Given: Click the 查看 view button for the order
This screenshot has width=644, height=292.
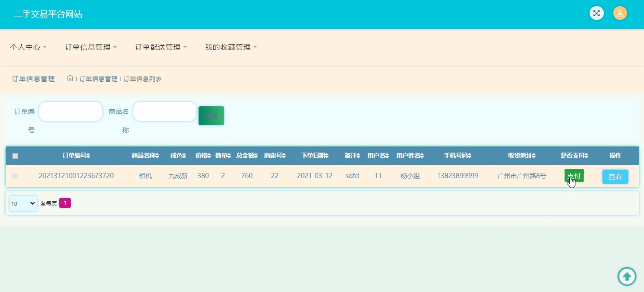Looking at the screenshot, I should click(x=615, y=176).
